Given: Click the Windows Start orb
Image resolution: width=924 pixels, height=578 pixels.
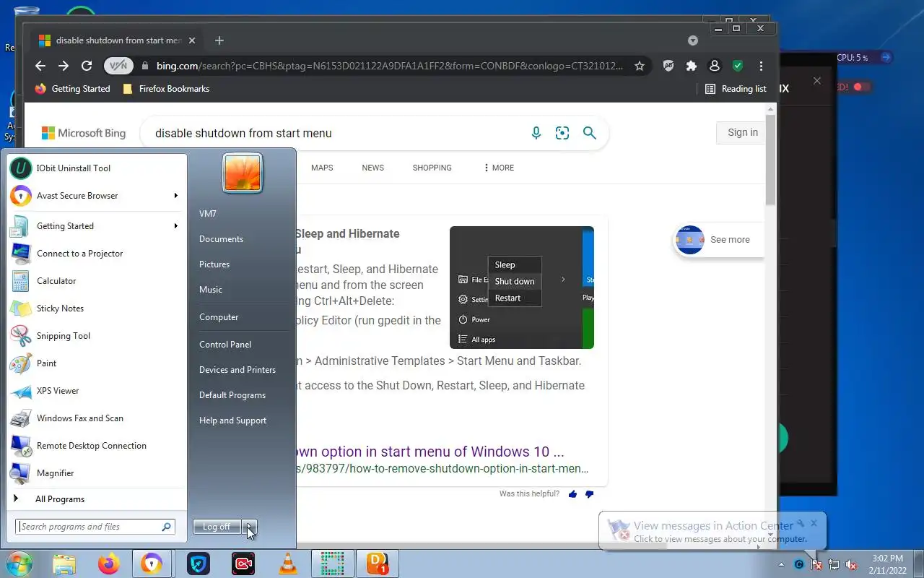Looking at the screenshot, I should coord(19,564).
